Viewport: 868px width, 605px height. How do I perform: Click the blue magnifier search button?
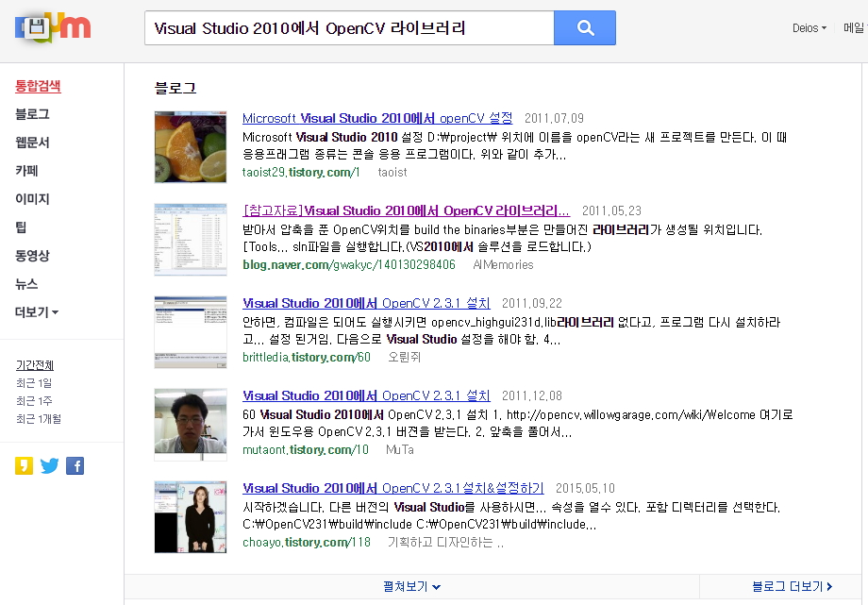(585, 27)
